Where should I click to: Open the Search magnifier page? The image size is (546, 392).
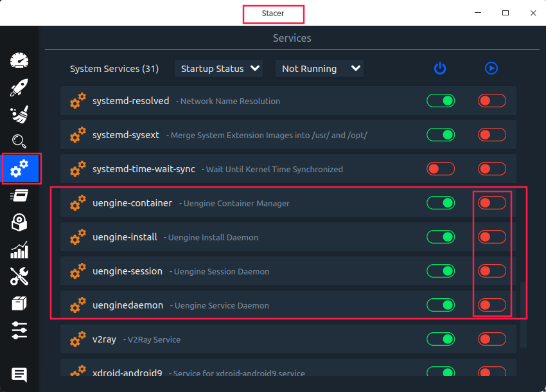(x=20, y=141)
